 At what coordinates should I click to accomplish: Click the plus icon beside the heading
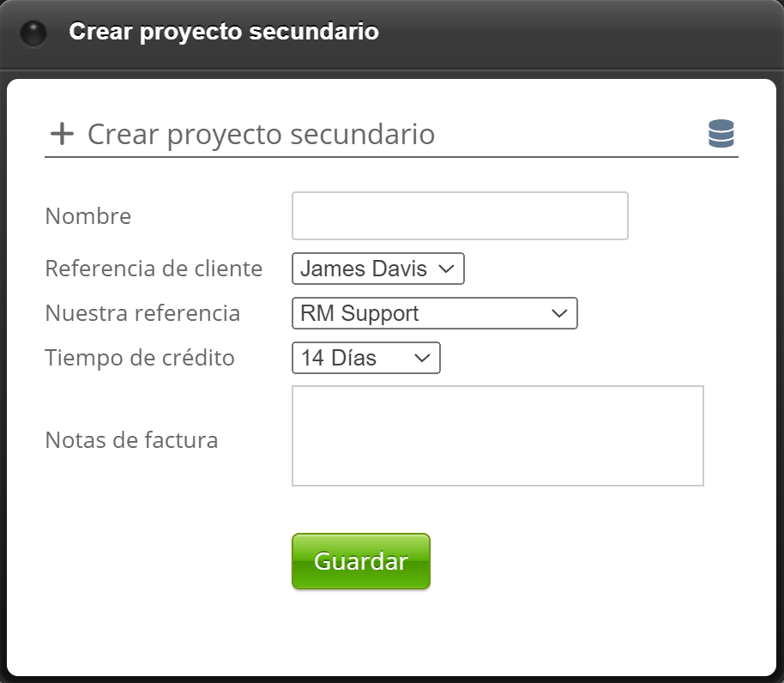pyautogui.click(x=62, y=134)
